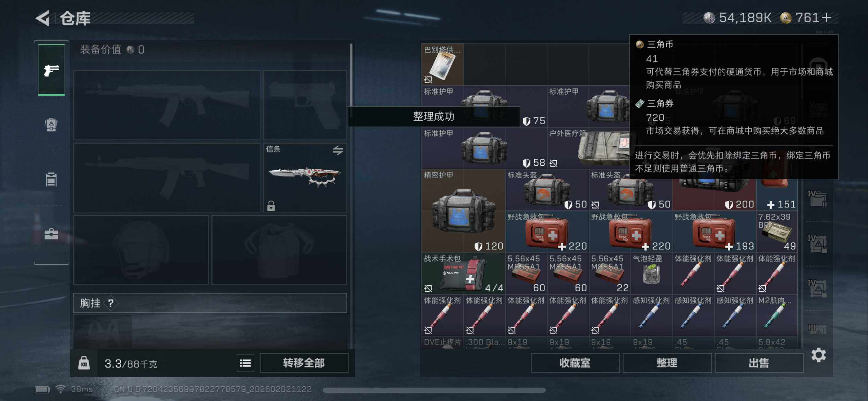Open the chest rig tab icon

(51, 179)
